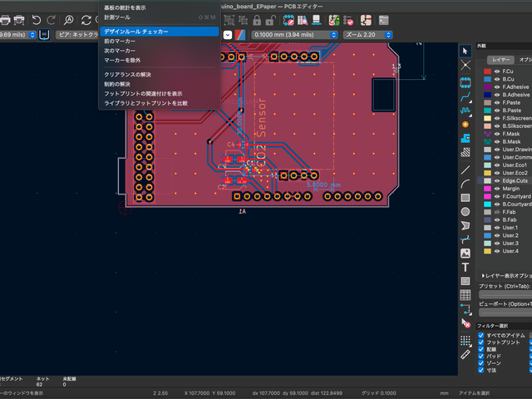Uncheck the フットプリント filter checkbox

click(x=481, y=342)
